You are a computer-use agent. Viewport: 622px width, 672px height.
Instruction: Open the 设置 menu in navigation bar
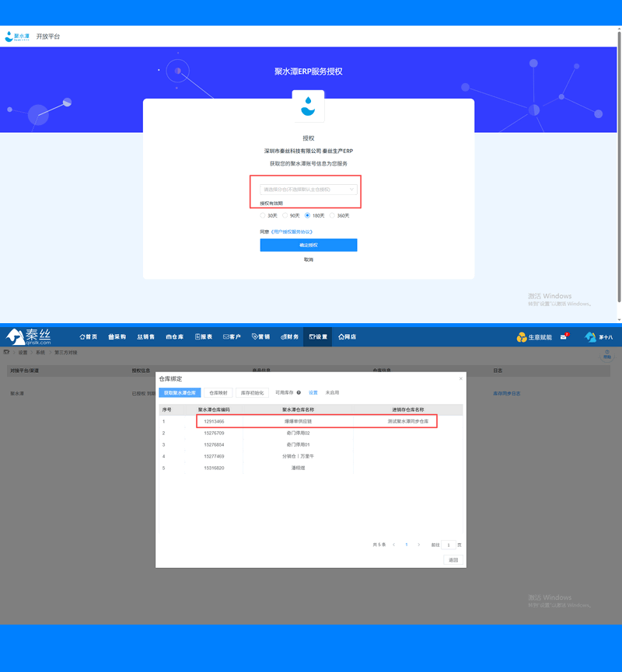[x=318, y=337]
